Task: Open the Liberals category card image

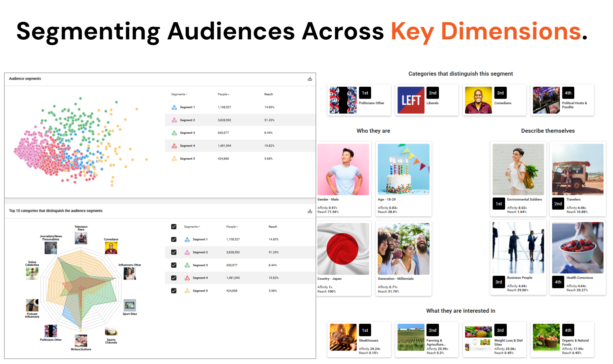Action: pyautogui.click(x=411, y=100)
